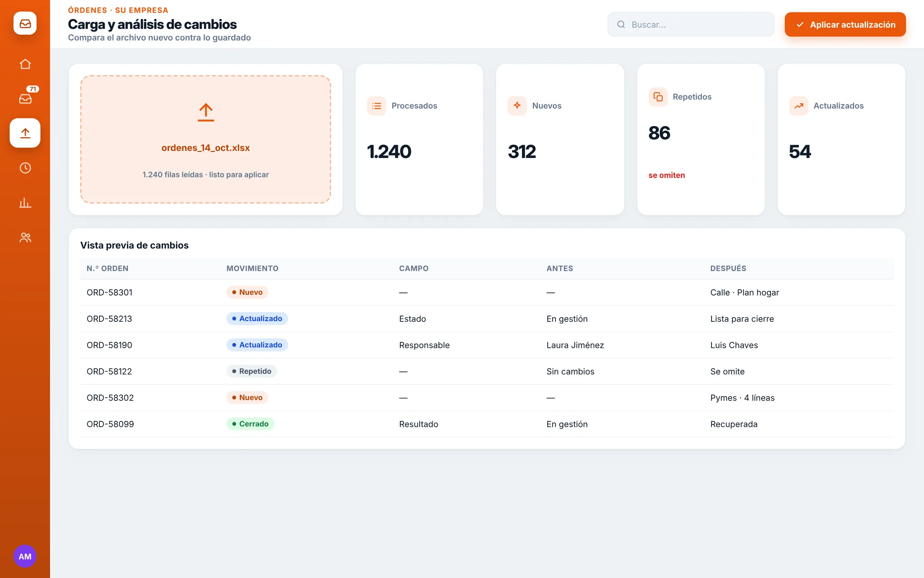
Task: Click the Procesados value 1.240
Action: 389,151
